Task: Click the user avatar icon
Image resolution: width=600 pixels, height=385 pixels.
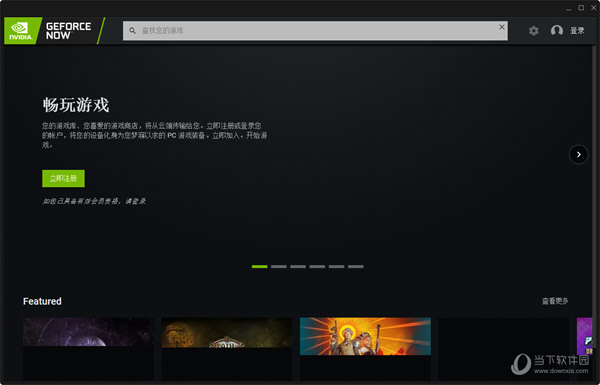Action: [556, 30]
